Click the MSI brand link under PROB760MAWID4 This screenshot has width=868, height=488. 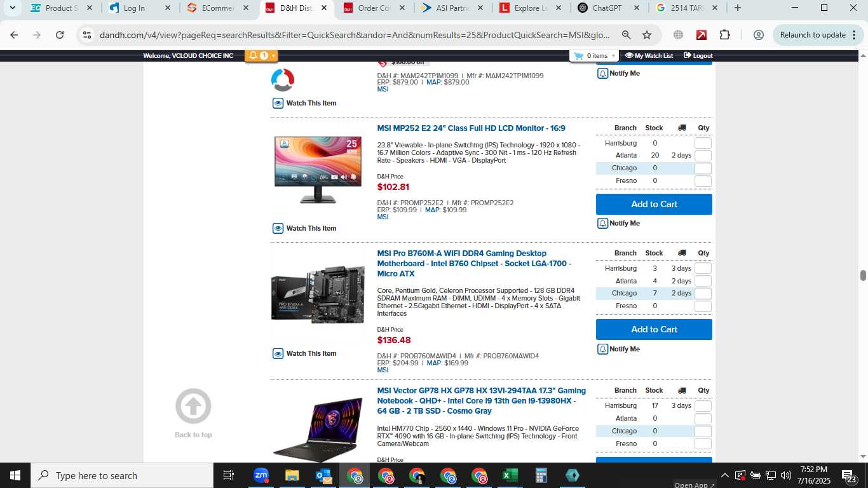pyautogui.click(x=383, y=370)
